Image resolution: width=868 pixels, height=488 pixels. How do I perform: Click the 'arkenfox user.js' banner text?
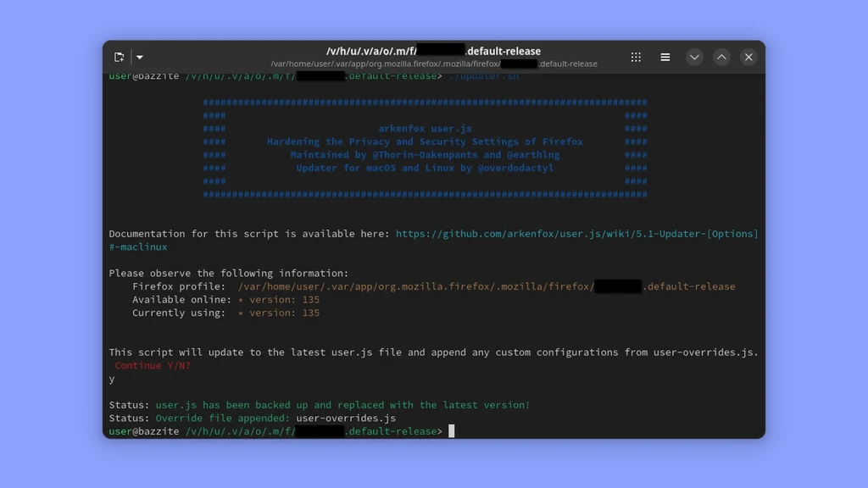(x=426, y=129)
